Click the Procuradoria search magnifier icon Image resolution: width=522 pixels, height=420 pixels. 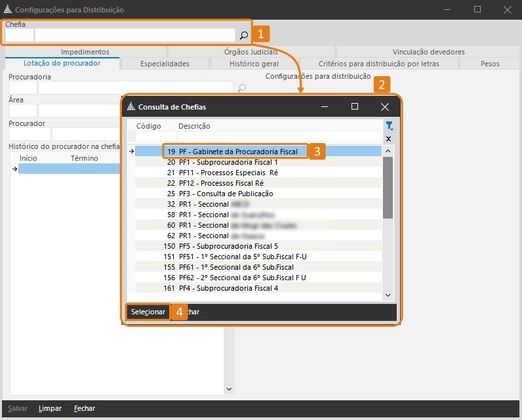tap(241, 87)
